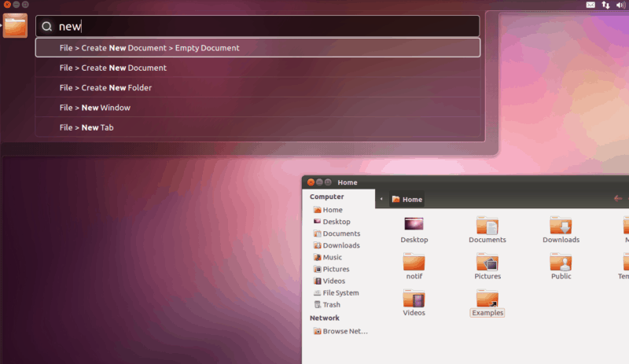Open Trash from the sidebar
Screen dimensions: 629x364
pyautogui.click(x=331, y=304)
